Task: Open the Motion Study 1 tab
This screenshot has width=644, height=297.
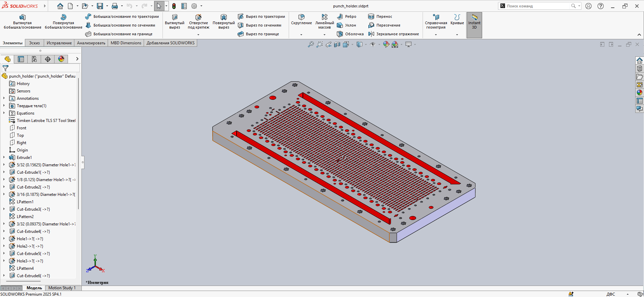Action: 62,288
